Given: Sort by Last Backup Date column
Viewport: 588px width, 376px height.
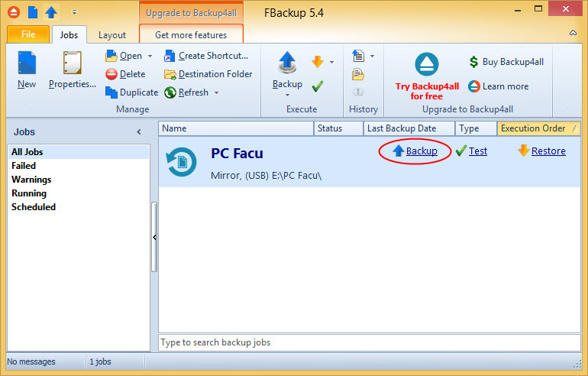Looking at the screenshot, I should click(409, 128).
